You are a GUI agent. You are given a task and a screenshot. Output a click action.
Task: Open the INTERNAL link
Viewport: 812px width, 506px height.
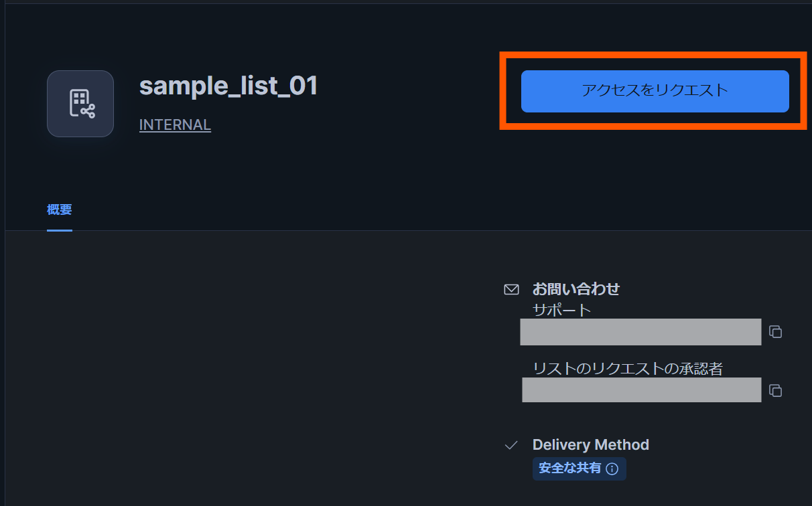click(174, 124)
